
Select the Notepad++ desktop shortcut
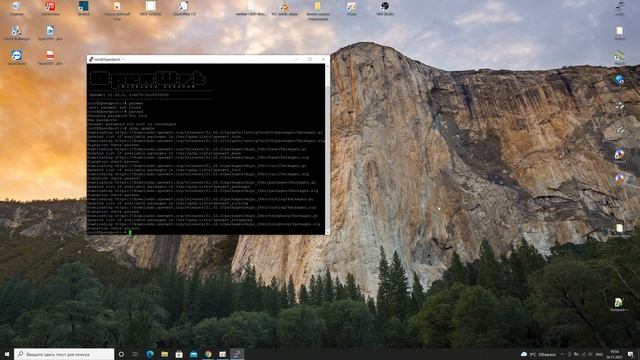[x=619, y=304]
